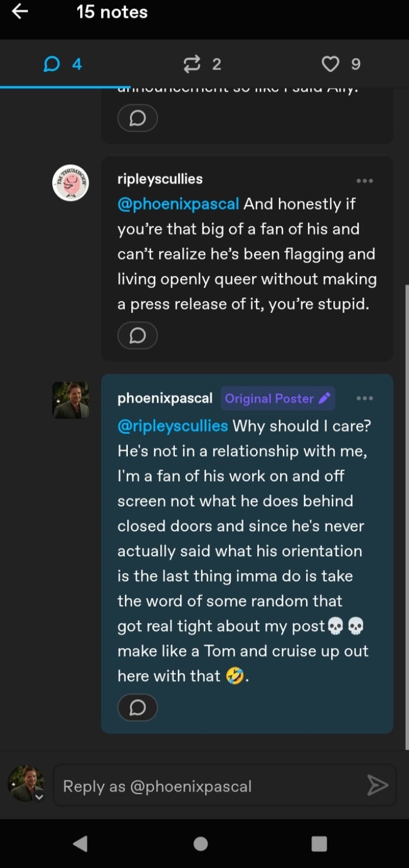The width and height of the screenshot is (409, 868).
Task: Open ripleyscullies comment options menu
Action: click(x=365, y=181)
